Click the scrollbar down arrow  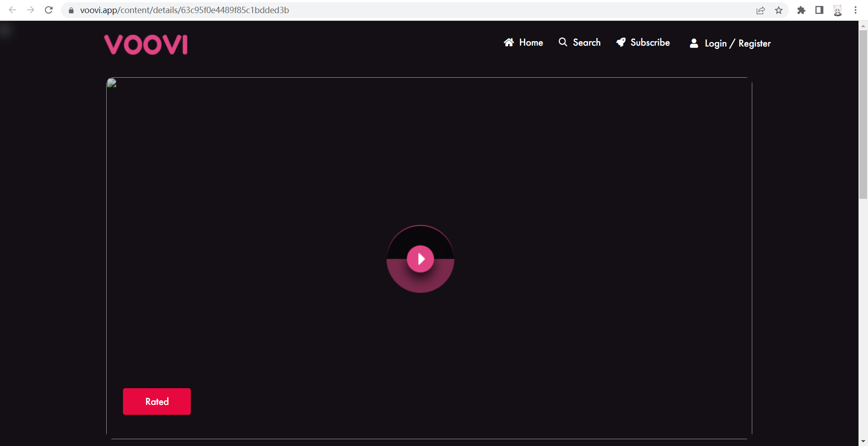(863, 441)
